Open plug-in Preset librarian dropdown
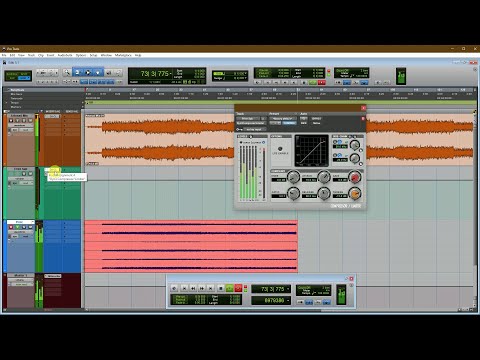This screenshot has width=480, height=360. tap(283, 118)
